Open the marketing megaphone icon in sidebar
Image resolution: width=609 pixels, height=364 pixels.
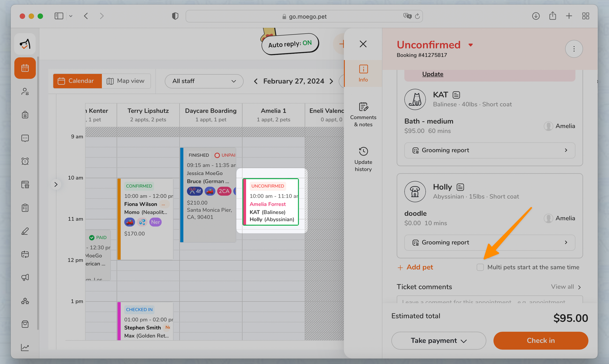click(25, 277)
